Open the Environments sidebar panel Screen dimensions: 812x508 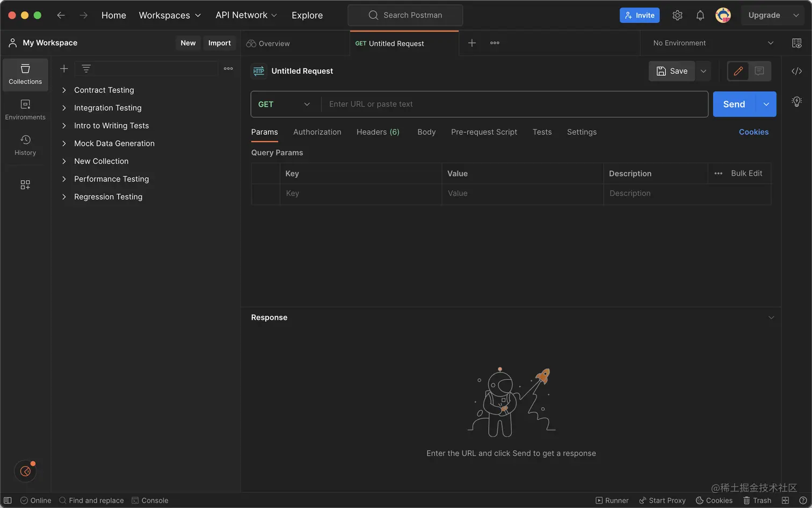[x=25, y=110]
